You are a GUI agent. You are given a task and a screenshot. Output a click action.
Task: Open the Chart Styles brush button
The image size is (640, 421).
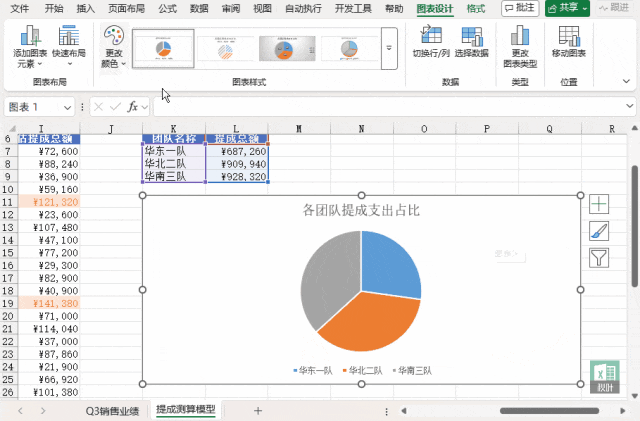599,231
